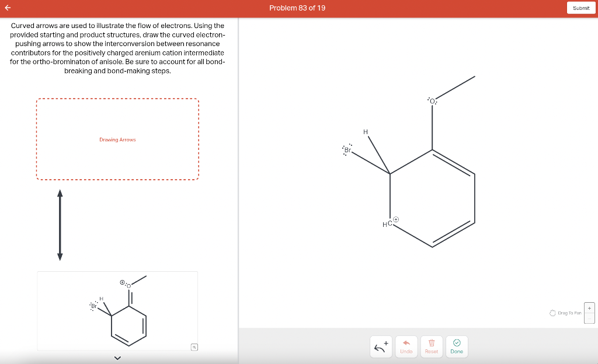Click the zoom-out minus control
Screen dimensions: 598x364
coord(589,318)
